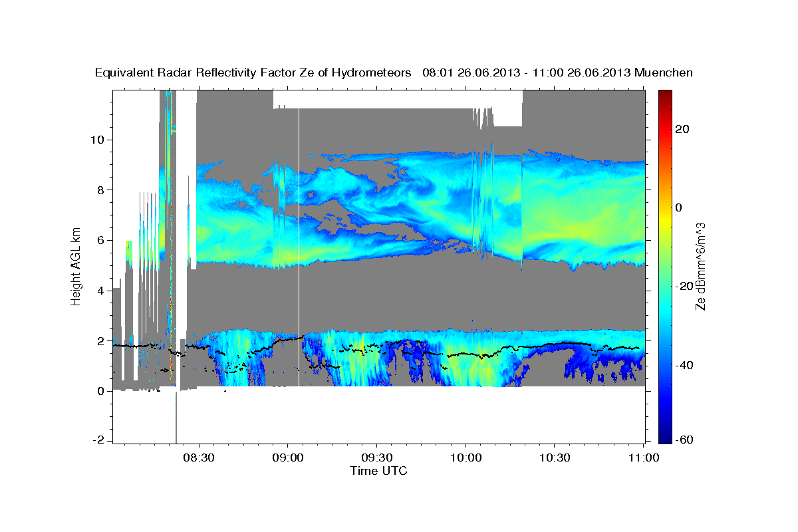Image resolution: width=798 pixels, height=532 pixels.
Task: Click the 09:30 time tick label
Action: point(377,458)
